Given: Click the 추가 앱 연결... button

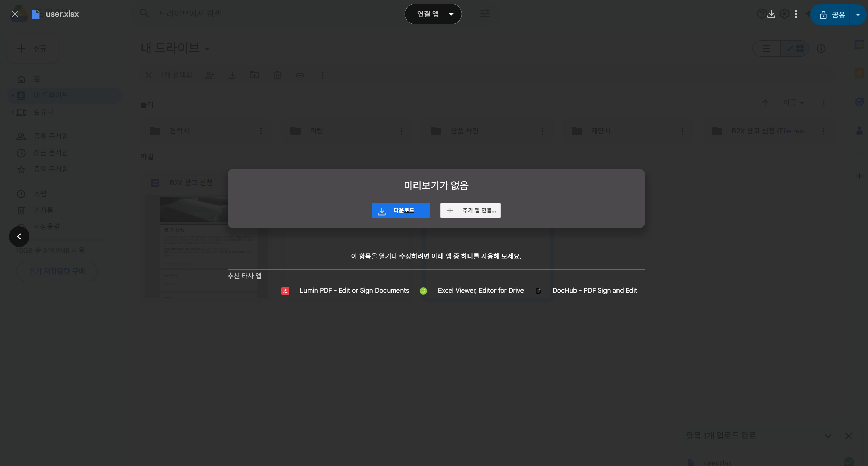Looking at the screenshot, I should [471, 211].
